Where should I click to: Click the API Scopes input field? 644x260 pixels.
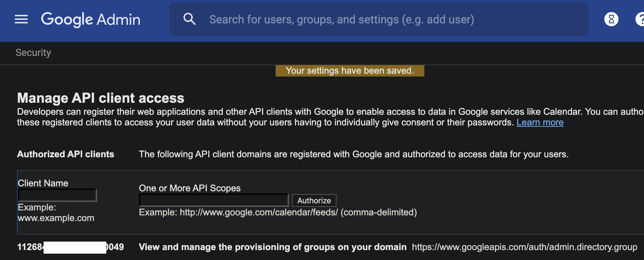click(x=214, y=200)
